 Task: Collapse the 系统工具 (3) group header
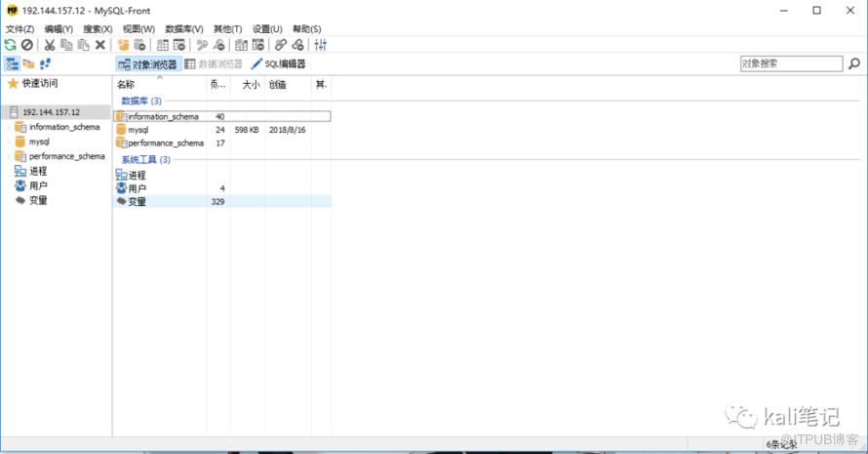coord(146,160)
